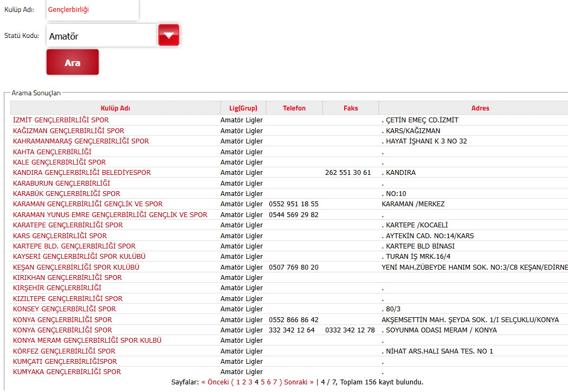The height and width of the screenshot is (392, 568).
Task: Open KUMÇATI GENÇLERBİRLİĞİSPOR link
Action: (65, 362)
